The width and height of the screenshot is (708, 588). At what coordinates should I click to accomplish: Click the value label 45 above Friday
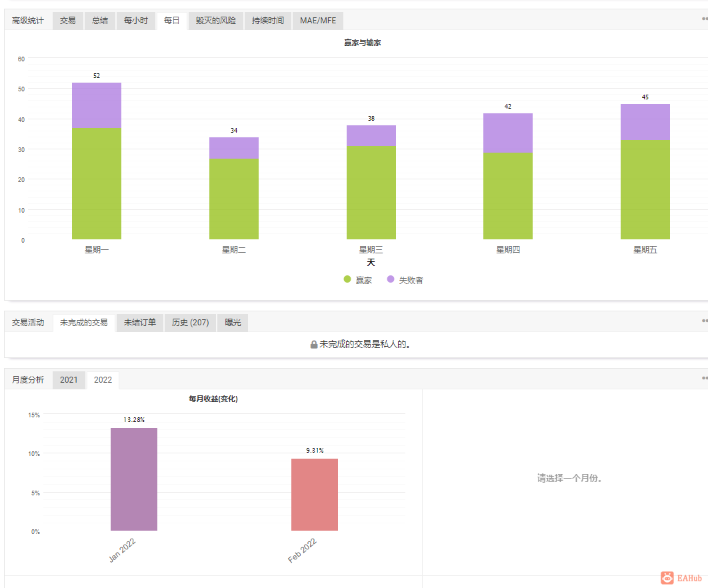tap(645, 97)
